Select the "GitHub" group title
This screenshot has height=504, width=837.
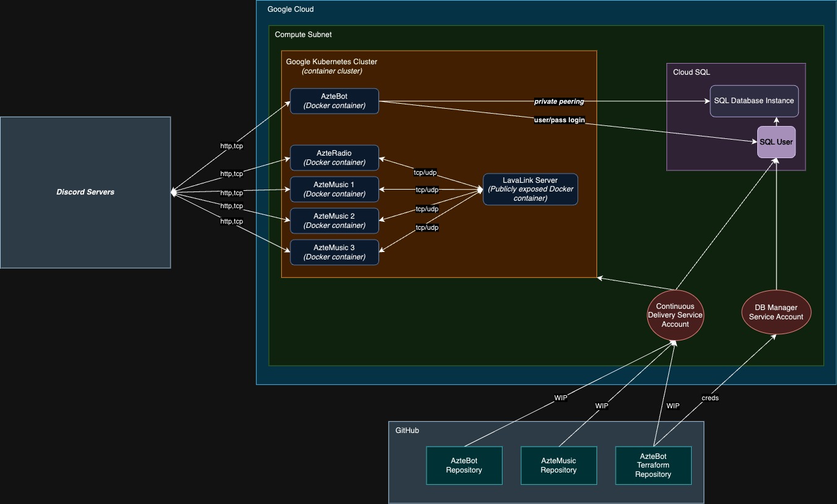coord(407,430)
